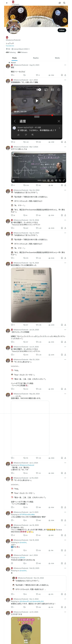The height and width of the screenshot is (644, 72).
Task: Open the search icon in the header
Action: coord(64,3)
